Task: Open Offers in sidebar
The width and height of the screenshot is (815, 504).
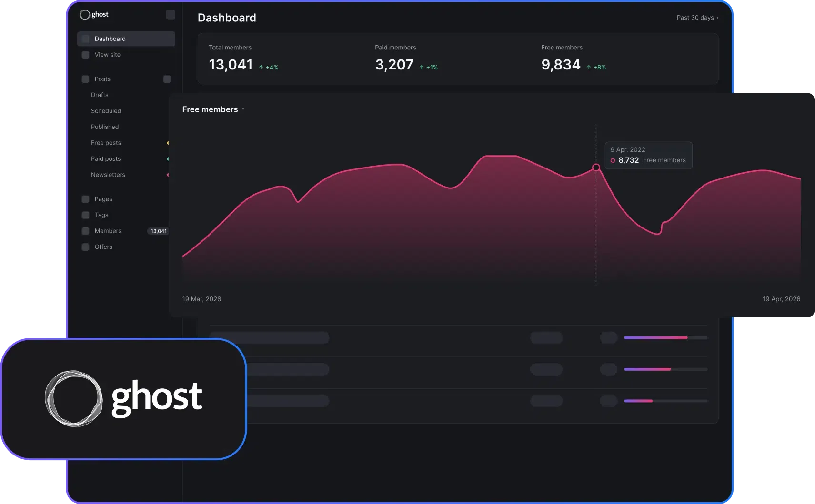Action: pos(103,247)
